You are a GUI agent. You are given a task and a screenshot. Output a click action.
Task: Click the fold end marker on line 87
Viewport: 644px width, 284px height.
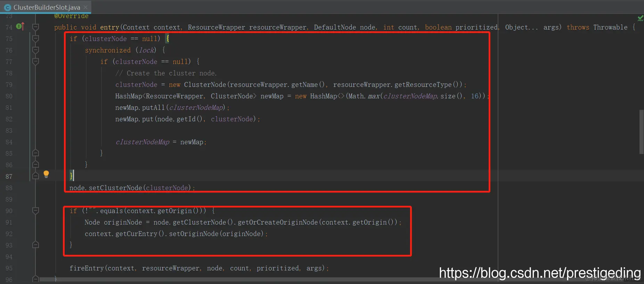click(x=35, y=176)
